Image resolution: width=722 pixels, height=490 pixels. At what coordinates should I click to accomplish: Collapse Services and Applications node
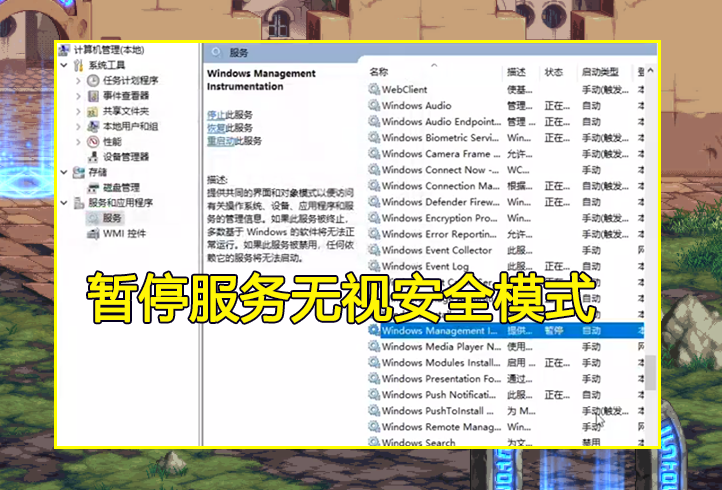64,203
